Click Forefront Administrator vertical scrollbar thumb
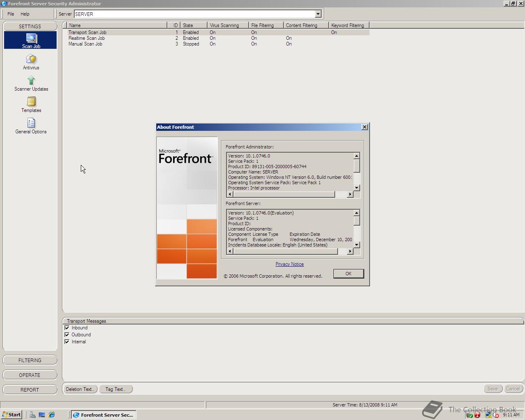 click(x=356, y=166)
